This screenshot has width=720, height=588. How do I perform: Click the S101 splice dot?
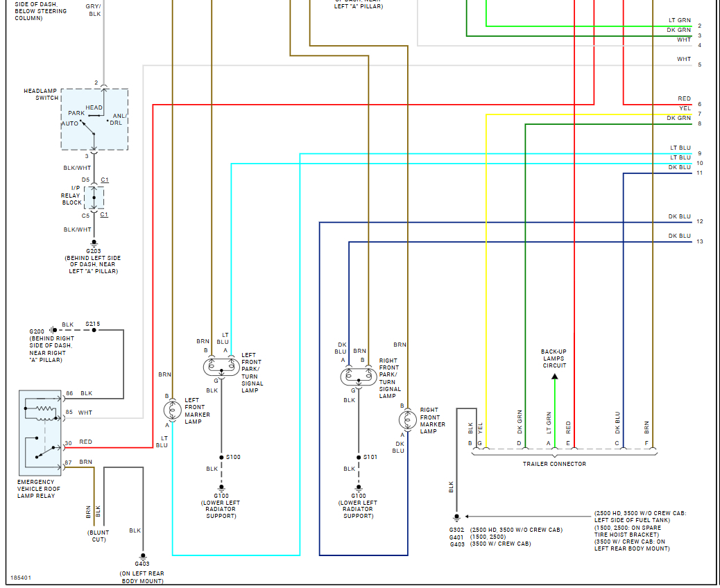click(x=359, y=457)
